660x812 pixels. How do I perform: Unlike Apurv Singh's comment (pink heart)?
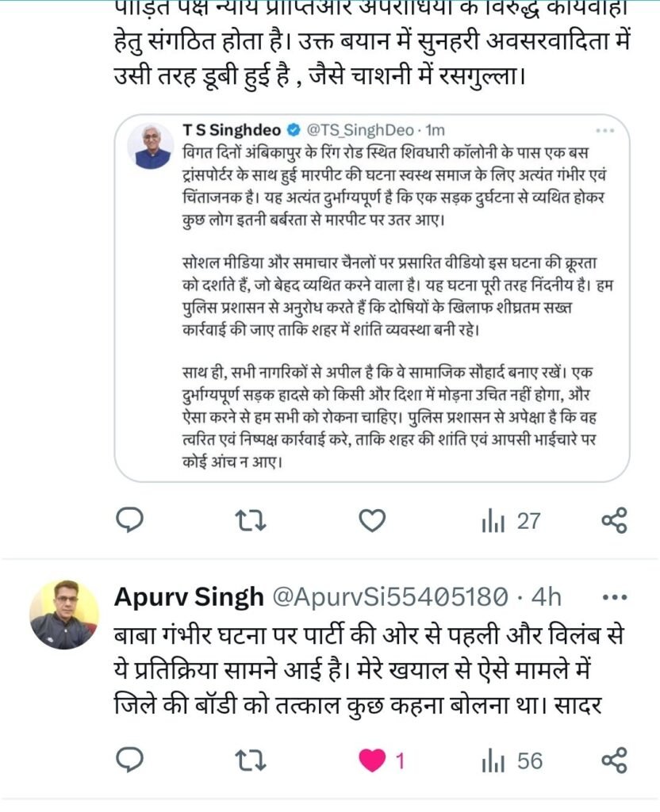point(371,761)
